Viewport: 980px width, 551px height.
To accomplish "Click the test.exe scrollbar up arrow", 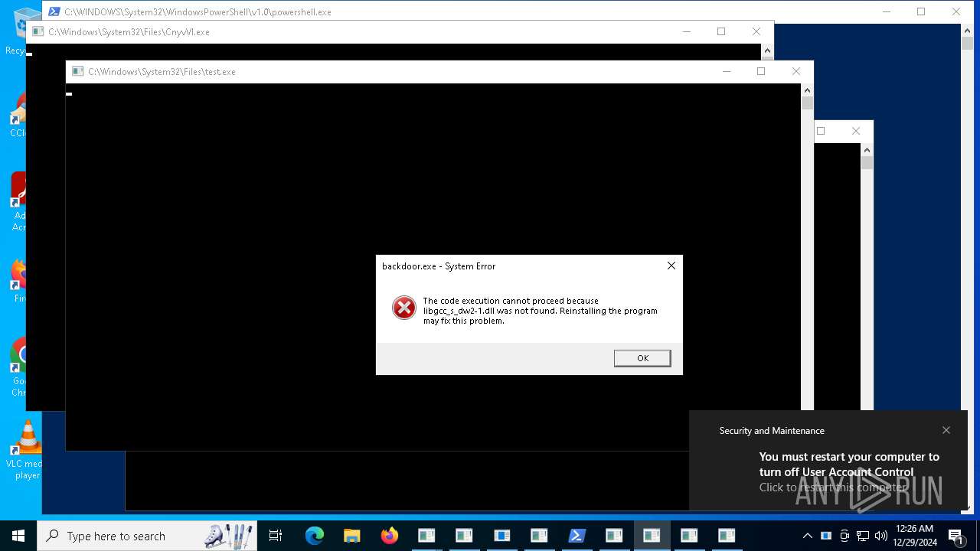I will (x=807, y=90).
